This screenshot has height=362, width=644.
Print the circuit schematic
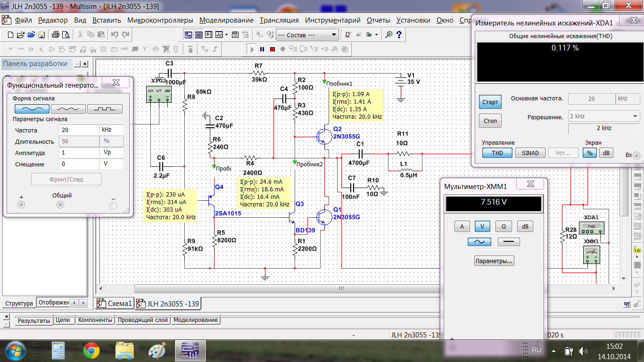(x=55, y=35)
